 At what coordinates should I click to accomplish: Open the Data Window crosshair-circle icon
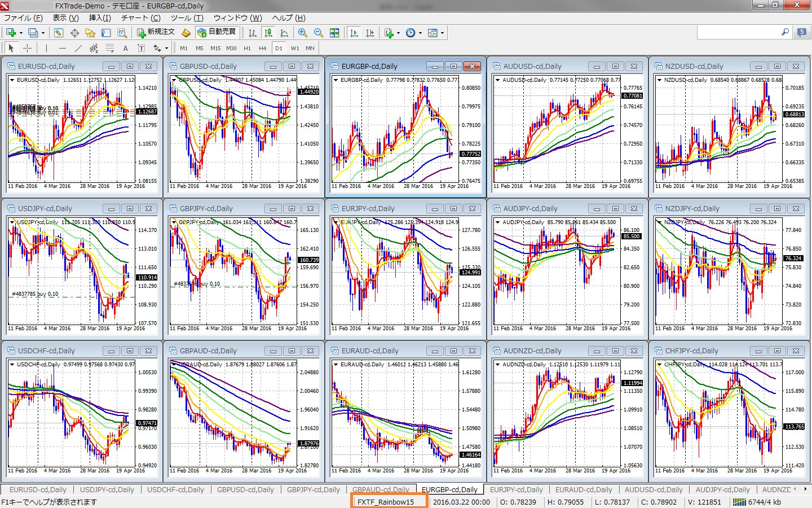[74, 33]
